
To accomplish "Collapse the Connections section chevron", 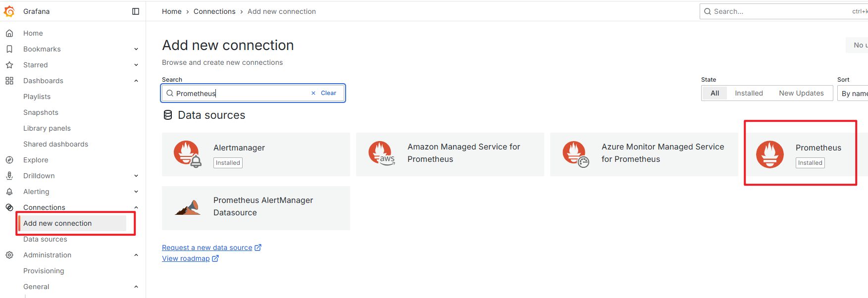I will click(136, 207).
